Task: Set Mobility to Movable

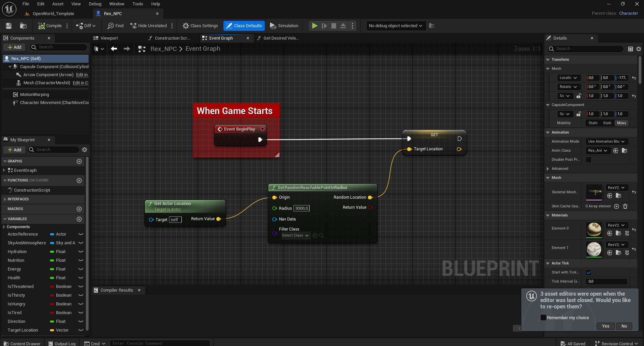Action: coord(622,123)
